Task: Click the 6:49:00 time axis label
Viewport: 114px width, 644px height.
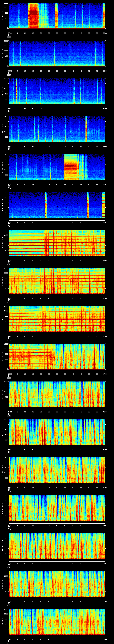Action: click(9, 487)
